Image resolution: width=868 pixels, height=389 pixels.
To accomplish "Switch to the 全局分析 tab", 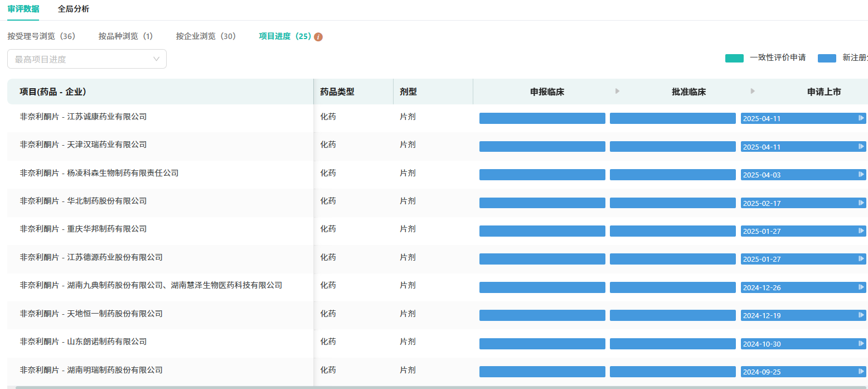I will tap(74, 9).
